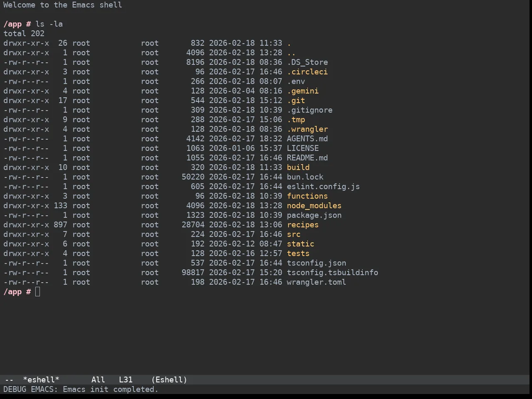Select the build directory name
This screenshot has height=399, width=532.
coord(298,167)
